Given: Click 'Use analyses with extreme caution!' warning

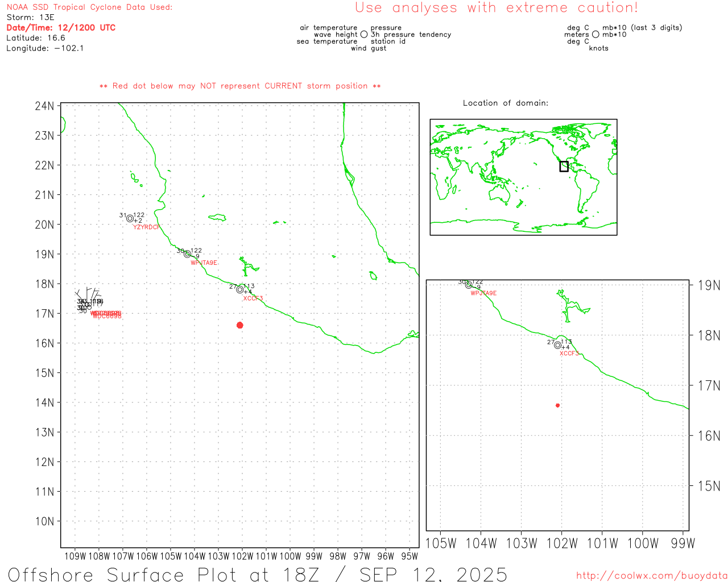Looking at the screenshot, I should (497, 7).
